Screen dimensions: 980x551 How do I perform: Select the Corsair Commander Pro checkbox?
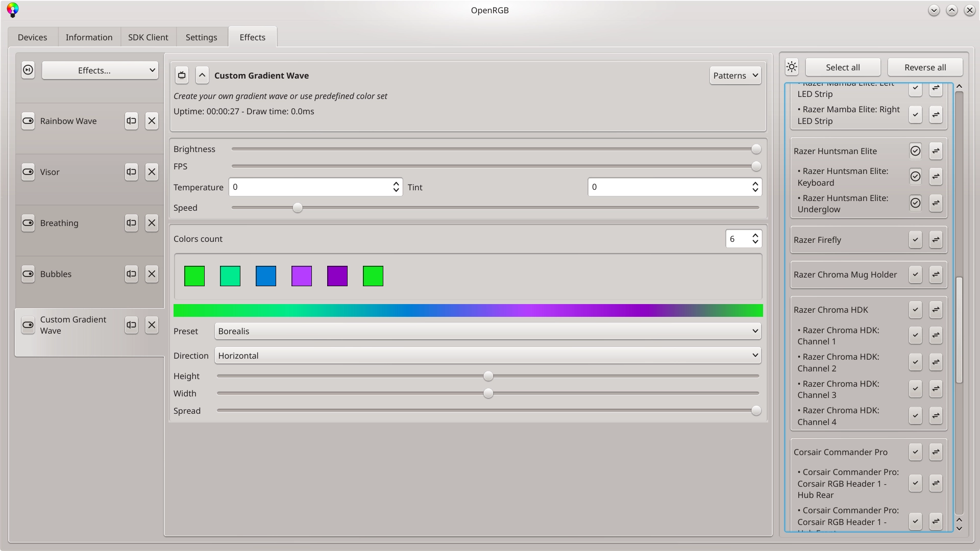(x=915, y=452)
